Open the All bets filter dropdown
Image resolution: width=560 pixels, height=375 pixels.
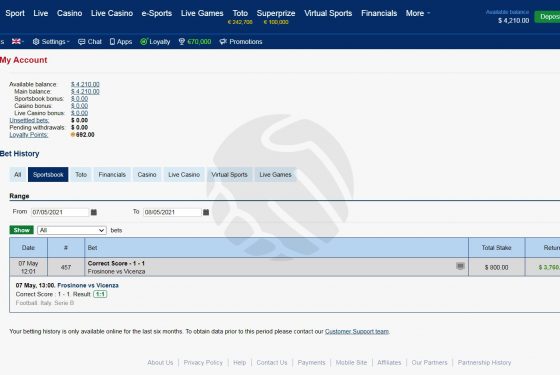coord(72,230)
